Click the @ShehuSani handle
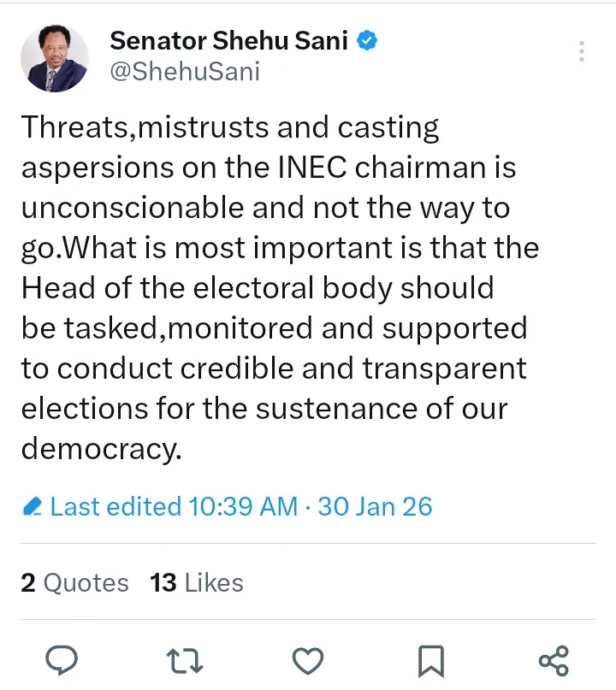The width and height of the screenshot is (616, 690). [185, 72]
